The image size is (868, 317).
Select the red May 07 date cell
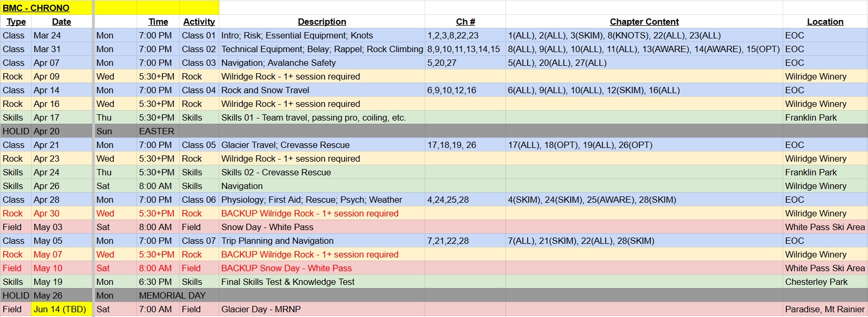[62, 254]
